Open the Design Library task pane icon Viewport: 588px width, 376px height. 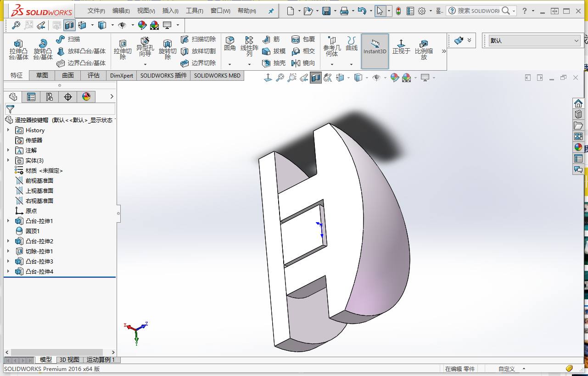coord(578,114)
